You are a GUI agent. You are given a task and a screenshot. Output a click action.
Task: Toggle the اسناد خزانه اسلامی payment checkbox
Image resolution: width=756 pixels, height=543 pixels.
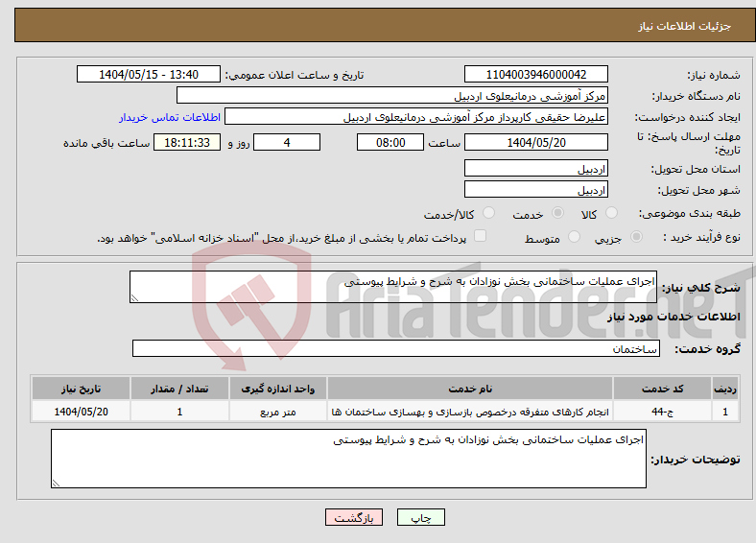pos(480,236)
